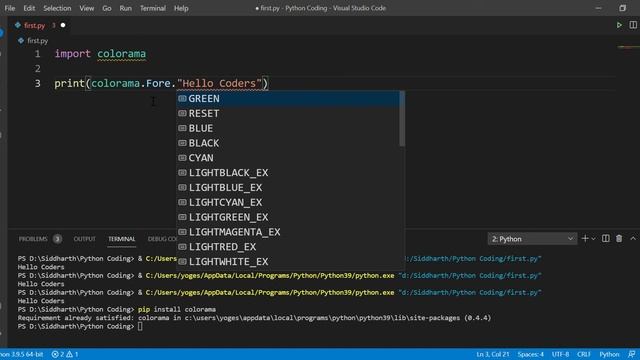The width and height of the screenshot is (640, 360).
Task: Click the terminal prompt cursor on the last line
Action: click(140, 326)
